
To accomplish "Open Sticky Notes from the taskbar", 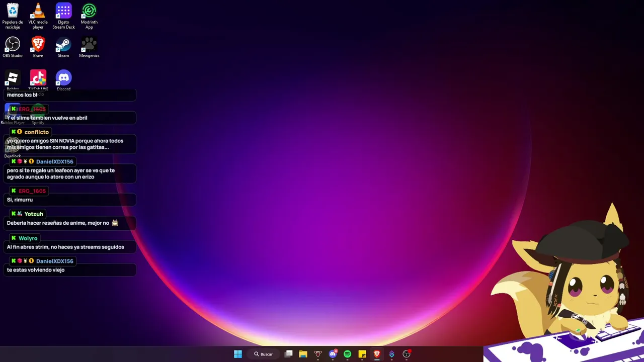I will 362,354.
